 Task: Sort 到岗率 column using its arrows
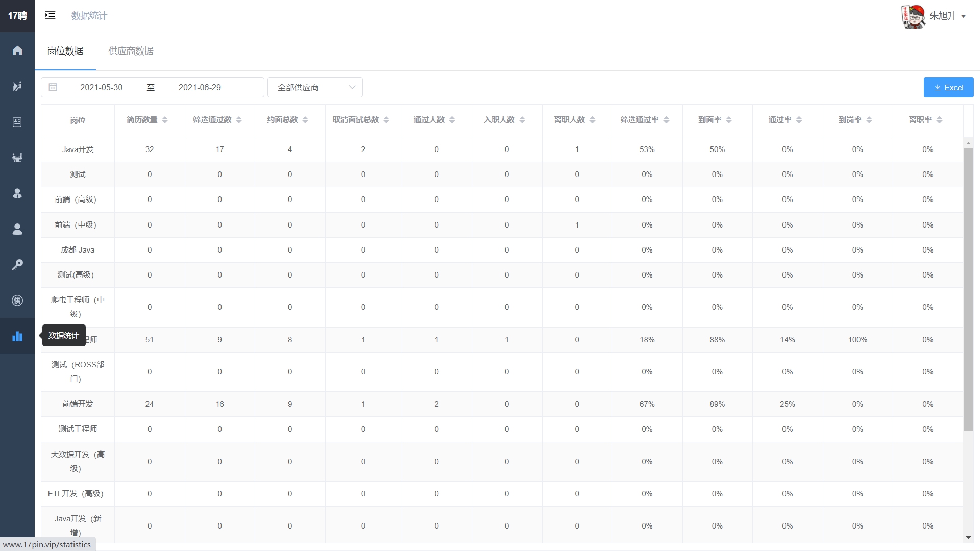(x=869, y=120)
